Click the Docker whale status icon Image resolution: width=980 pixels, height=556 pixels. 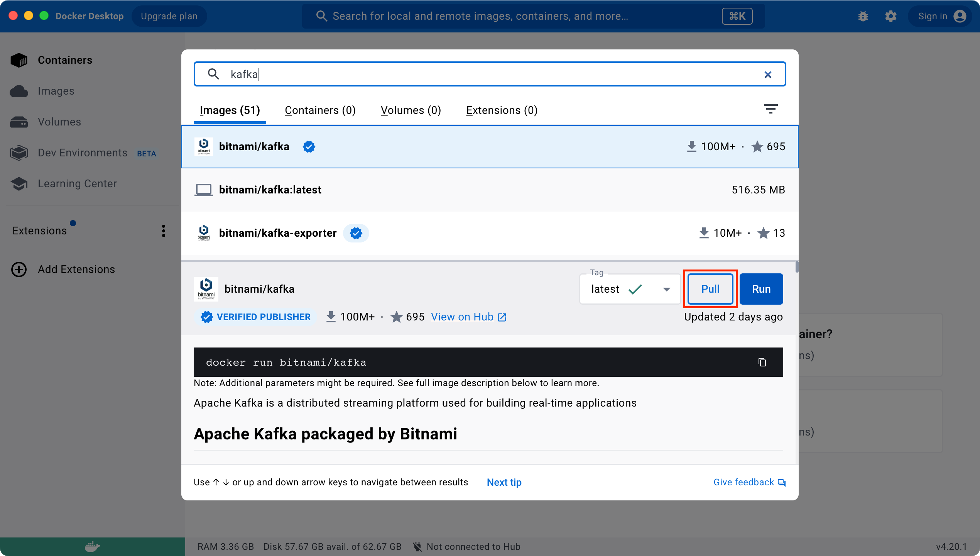point(92,546)
